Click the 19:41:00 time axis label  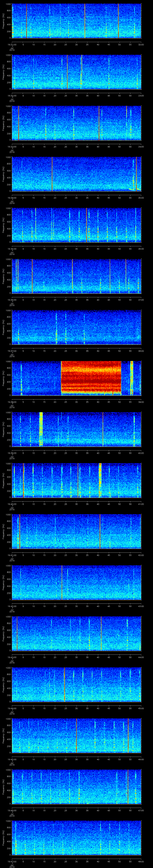12,555
